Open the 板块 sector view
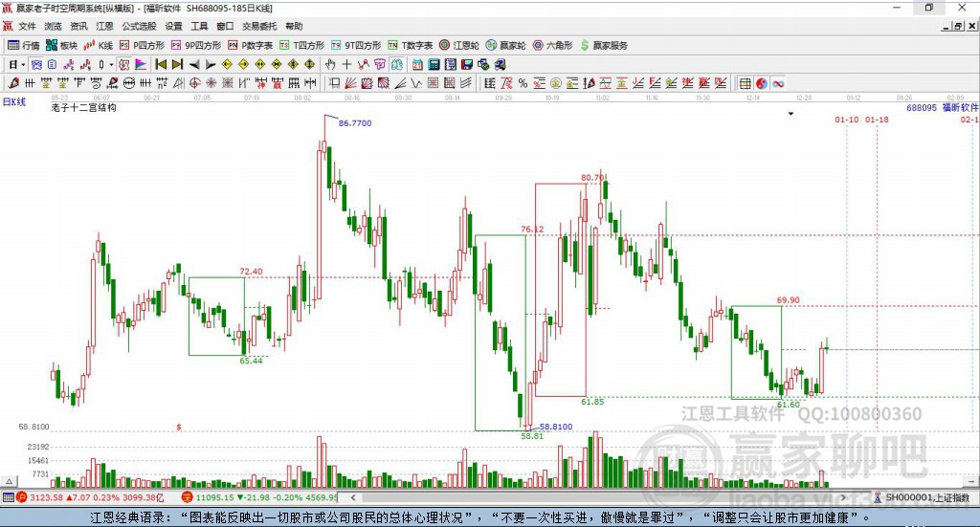The image size is (980, 527). coord(61,45)
